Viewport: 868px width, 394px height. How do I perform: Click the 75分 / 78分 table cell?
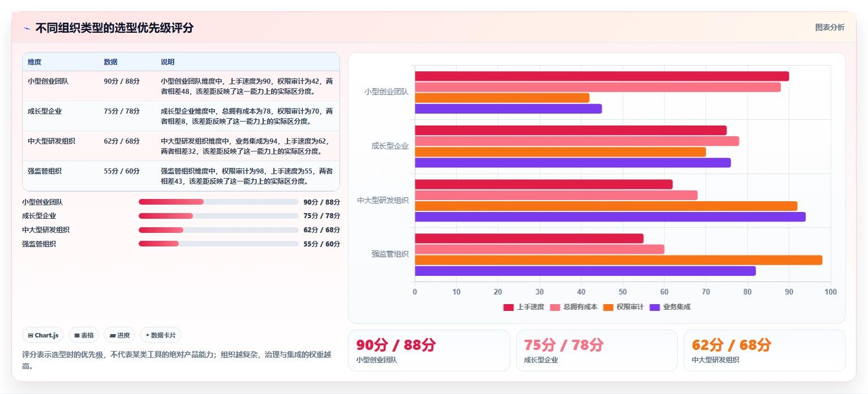click(122, 111)
